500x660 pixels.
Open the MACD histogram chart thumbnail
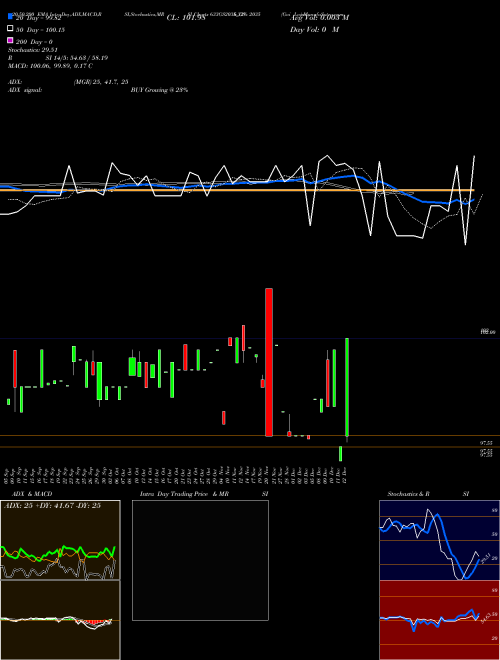click(x=60, y=620)
